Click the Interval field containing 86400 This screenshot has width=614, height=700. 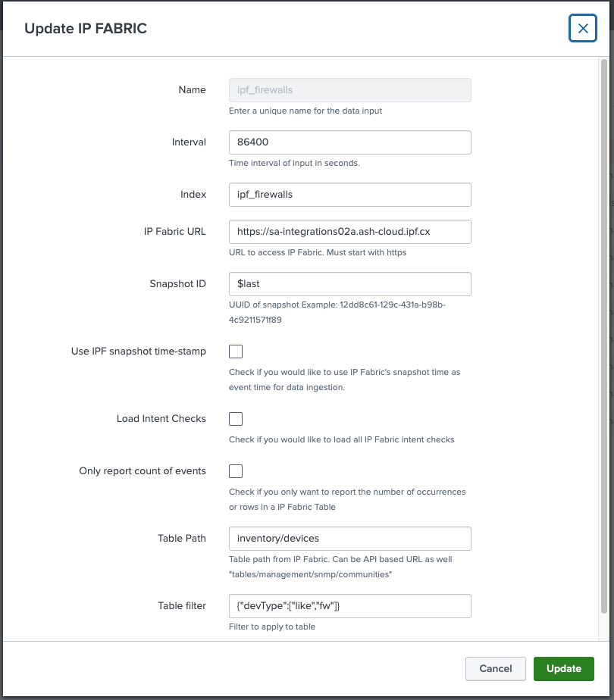(349, 142)
